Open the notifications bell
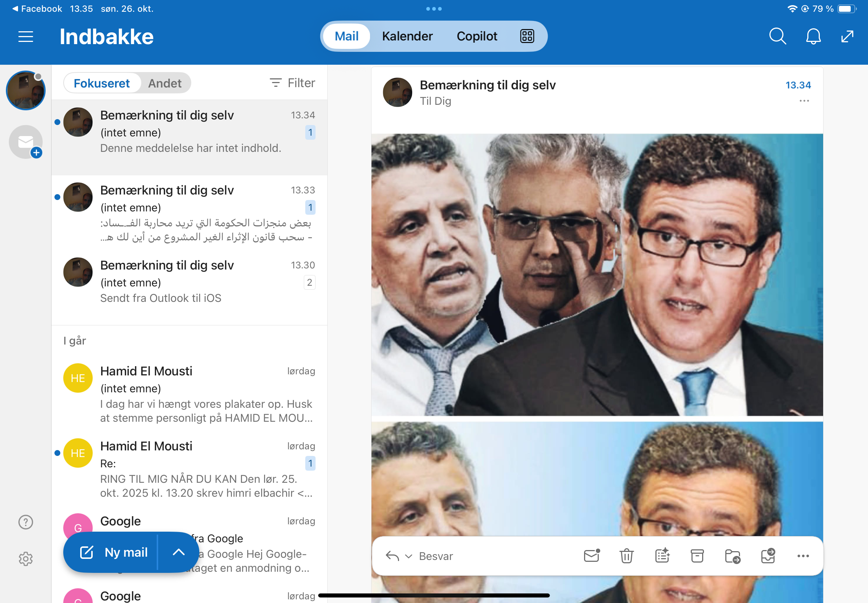The width and height of the screenshot is (868, 603). click(813, 36)
